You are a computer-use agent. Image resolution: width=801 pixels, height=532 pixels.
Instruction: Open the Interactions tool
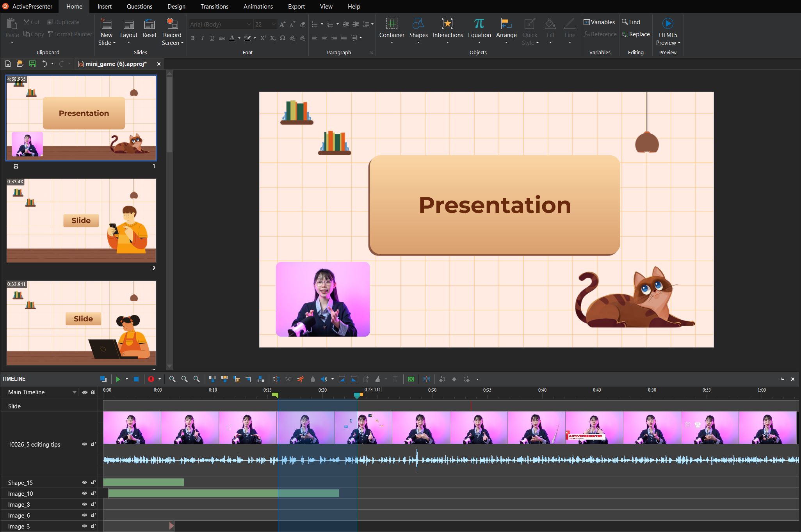click(x=448, y=31)
